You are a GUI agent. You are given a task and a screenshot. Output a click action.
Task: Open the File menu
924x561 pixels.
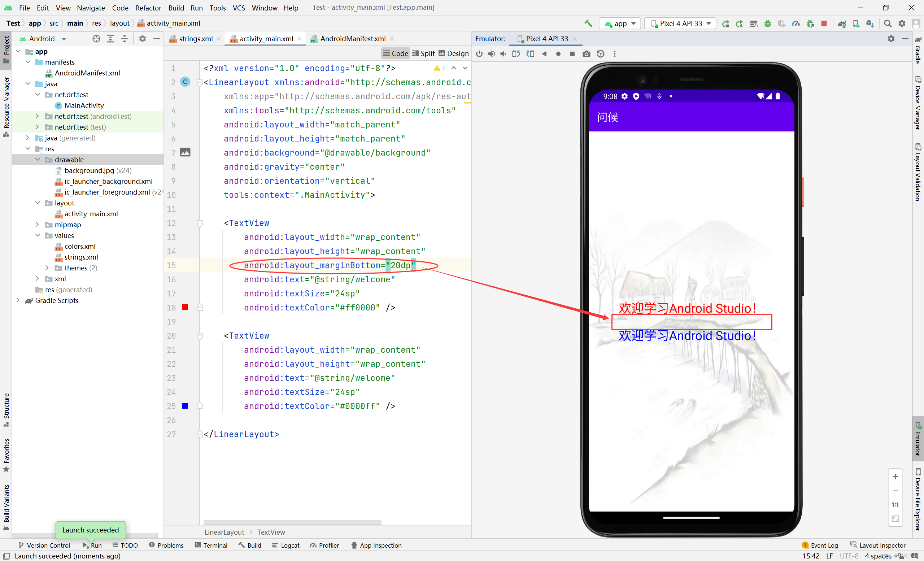tap(24, 8)
